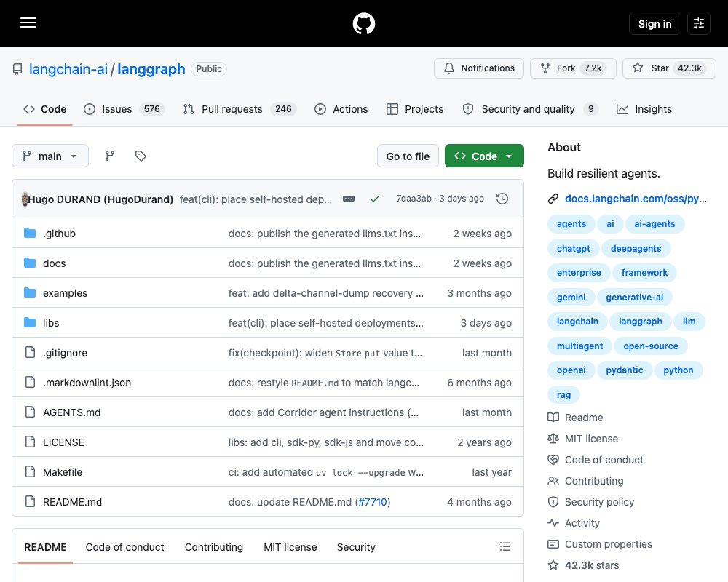Open langchain-ai owner link
Screen dimensions: 728x582
[x=68, y=69]
